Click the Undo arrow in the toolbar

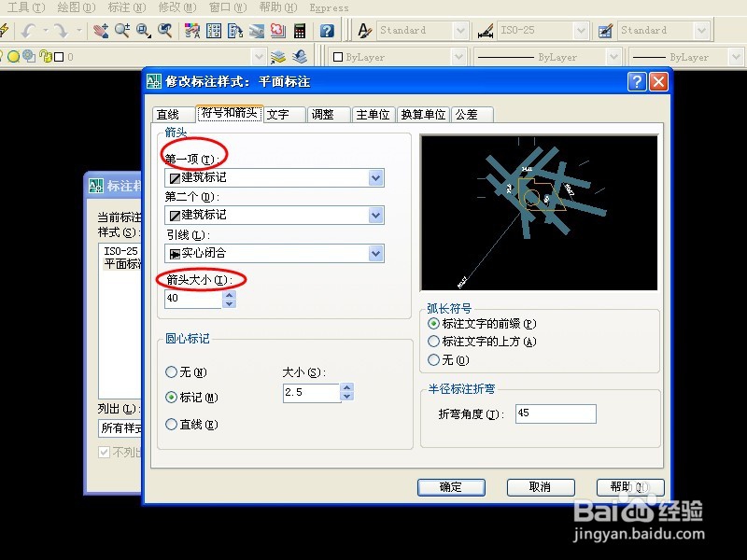point(28,31)
